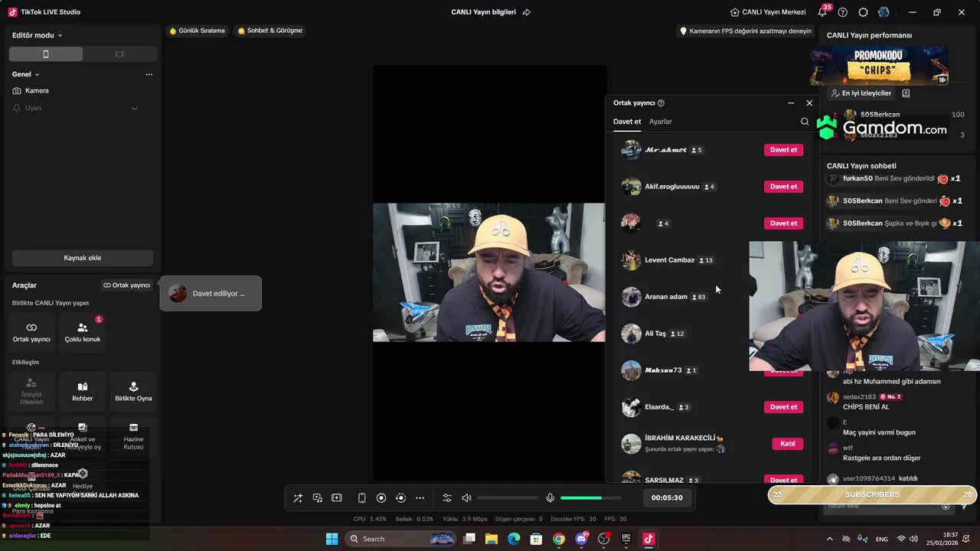980x551 pixels.
Task: Search in Ortak yayıncı panel
Action: (x=805, y=122)
